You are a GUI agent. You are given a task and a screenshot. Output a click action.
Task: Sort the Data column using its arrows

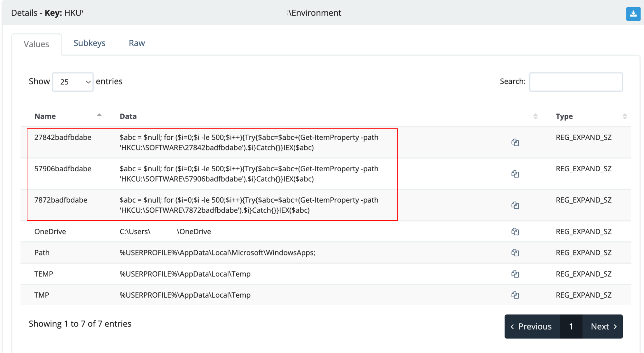click(x=535, y=116)
